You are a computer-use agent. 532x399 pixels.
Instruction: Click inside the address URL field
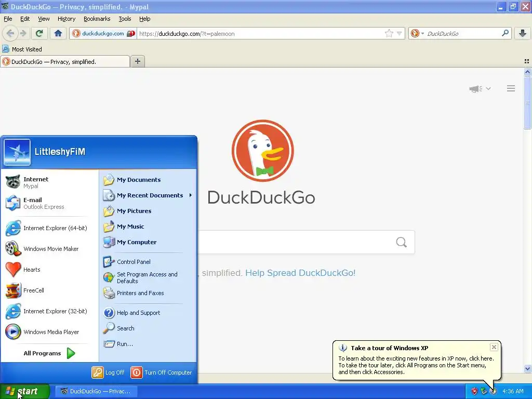[261, 33]
